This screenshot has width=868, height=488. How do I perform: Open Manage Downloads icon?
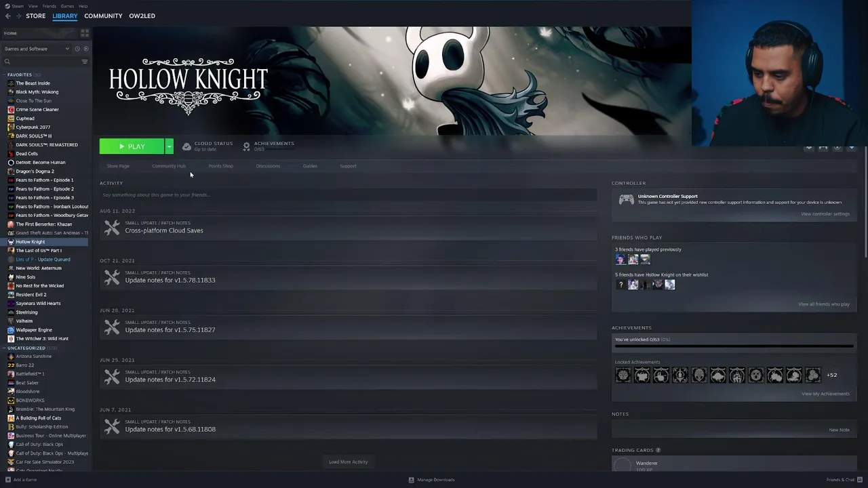point(411,480)
